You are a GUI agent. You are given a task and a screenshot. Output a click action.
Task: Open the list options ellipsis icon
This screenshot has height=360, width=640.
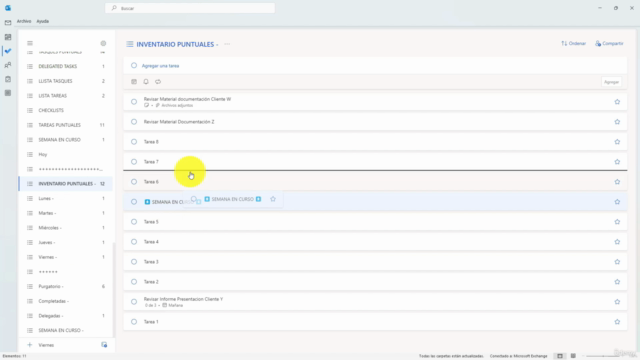227,44
